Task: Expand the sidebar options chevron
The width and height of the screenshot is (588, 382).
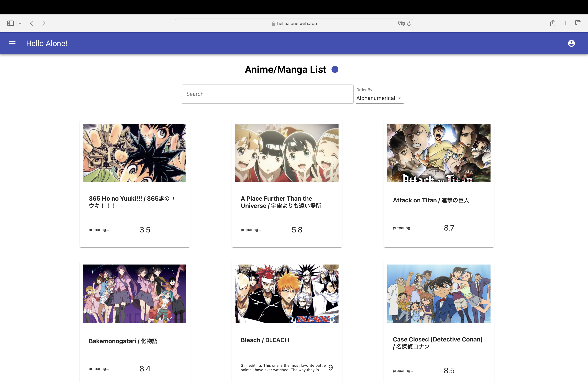Action: (x=20, y=23)
